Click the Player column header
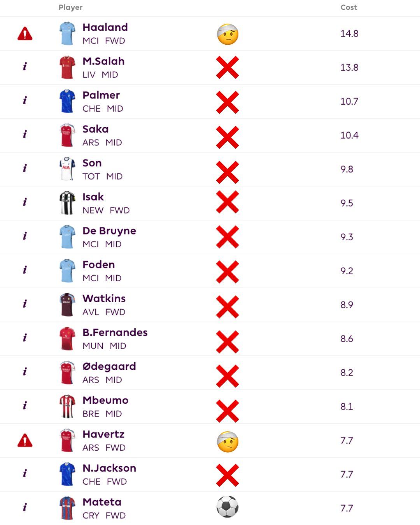 [70, 7]
